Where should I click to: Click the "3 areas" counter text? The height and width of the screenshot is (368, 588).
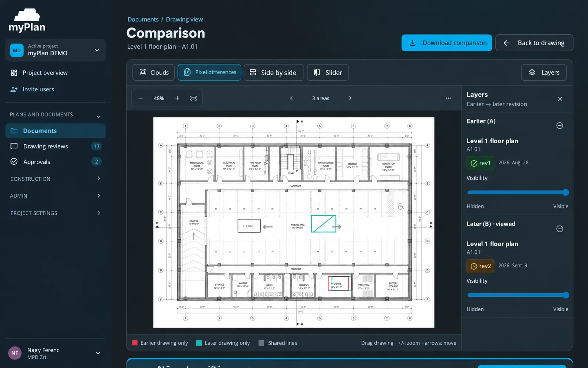[321, 98]
